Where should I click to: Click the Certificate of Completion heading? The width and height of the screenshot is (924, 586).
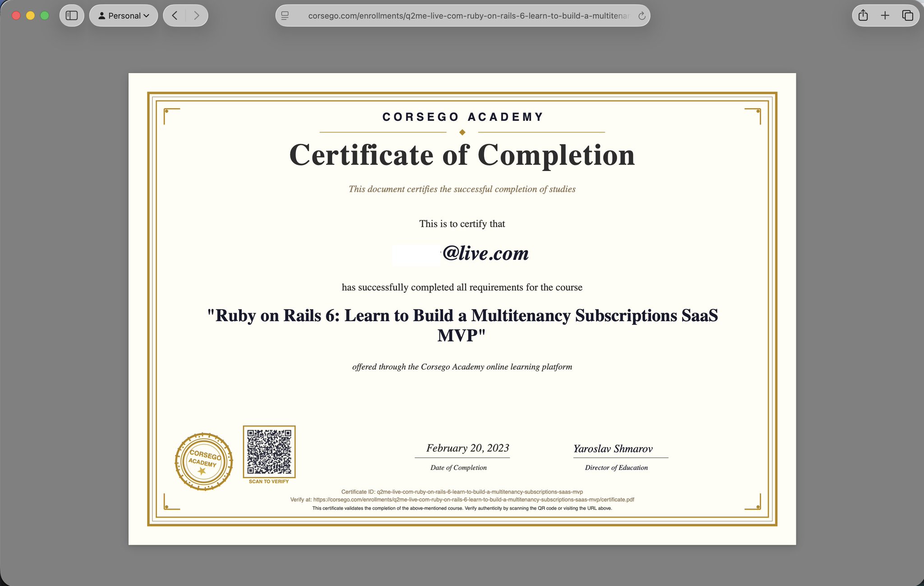[x=462, y=155]
